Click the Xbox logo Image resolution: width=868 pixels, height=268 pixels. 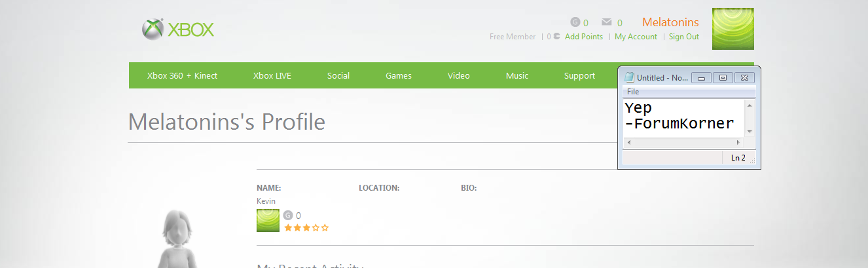click(178, 29)
